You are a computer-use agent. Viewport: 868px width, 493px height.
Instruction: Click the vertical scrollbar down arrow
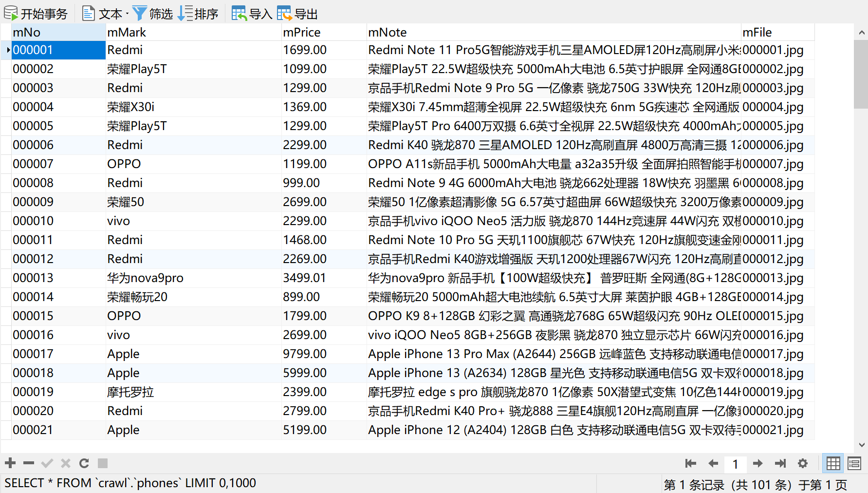861,445
